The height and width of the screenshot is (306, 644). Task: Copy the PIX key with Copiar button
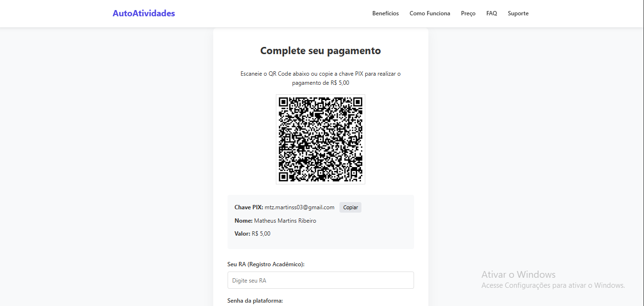click(x=350, y=207)
